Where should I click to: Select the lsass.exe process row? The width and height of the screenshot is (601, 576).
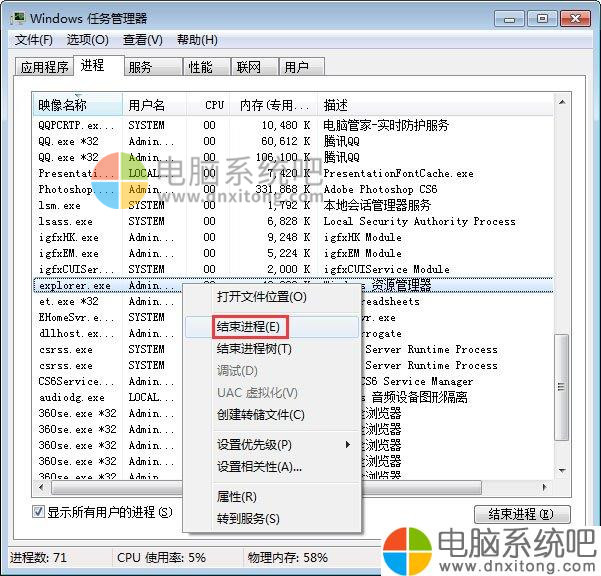(293, 222)
